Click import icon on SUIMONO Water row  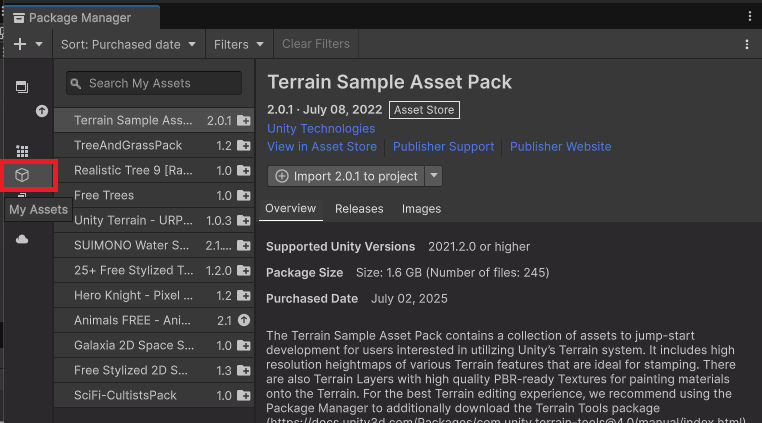click(244, 246)
